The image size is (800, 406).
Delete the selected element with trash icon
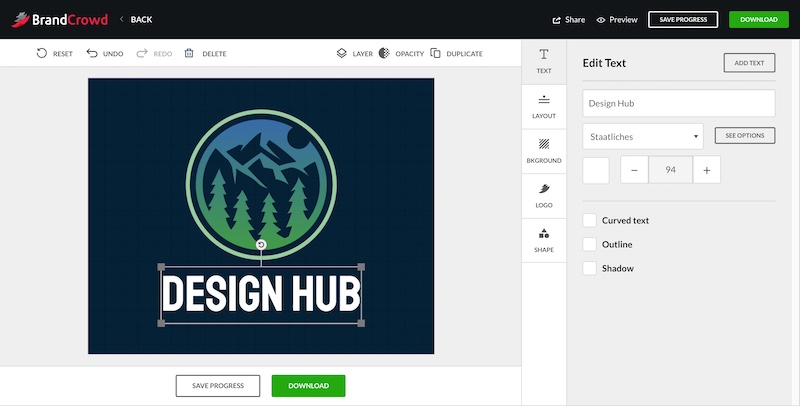click(189, 53)
